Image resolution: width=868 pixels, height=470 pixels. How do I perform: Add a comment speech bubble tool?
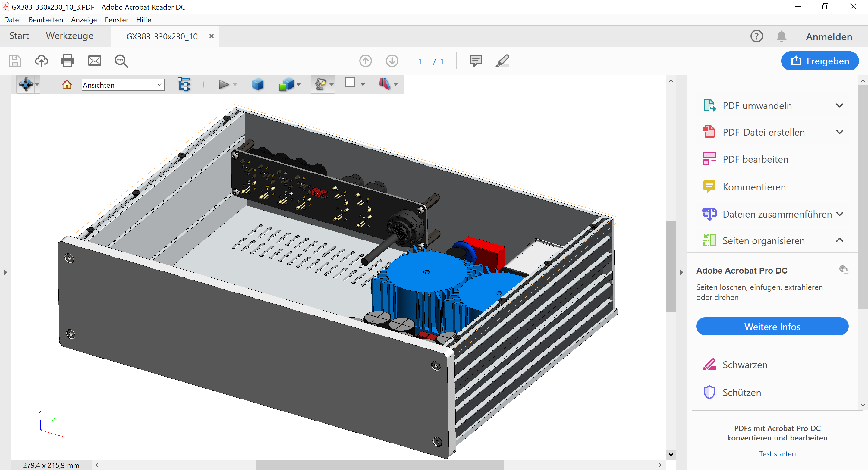[476, 61]
